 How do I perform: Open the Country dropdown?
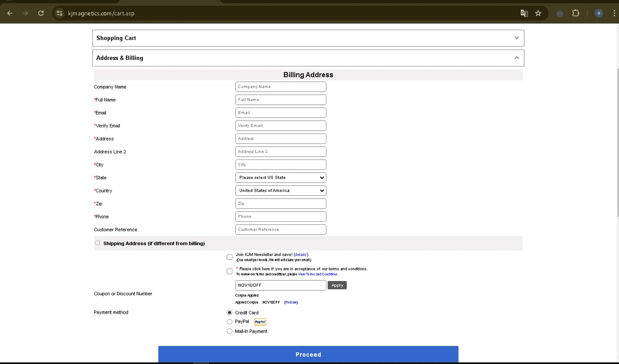281,190
